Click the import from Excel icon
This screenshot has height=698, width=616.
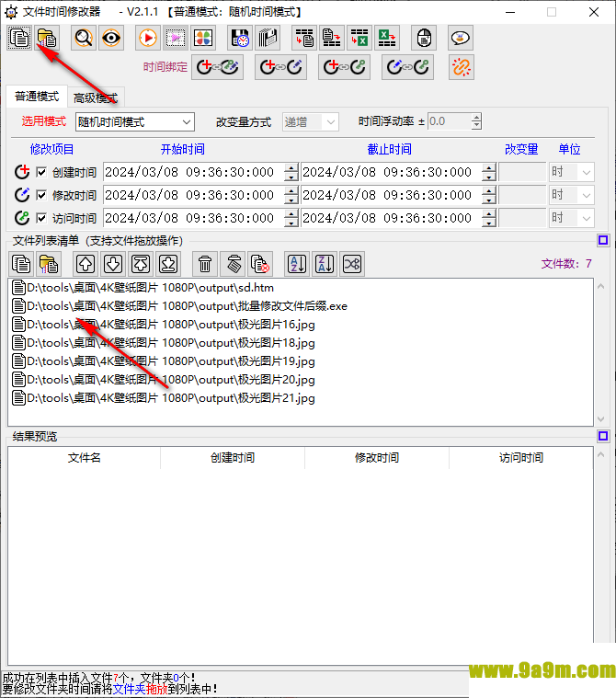tap(359, 38)
